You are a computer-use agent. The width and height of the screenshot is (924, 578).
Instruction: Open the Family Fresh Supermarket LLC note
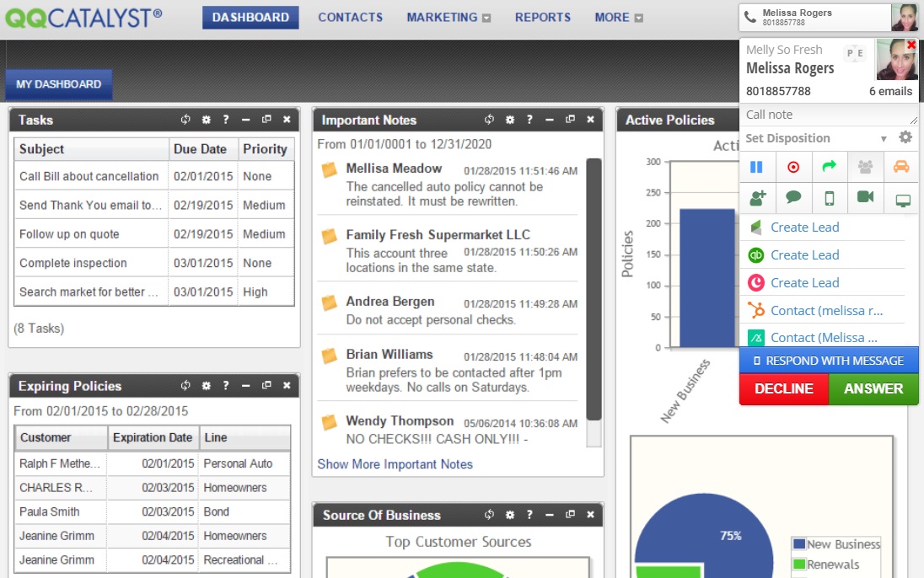(438, 234)
